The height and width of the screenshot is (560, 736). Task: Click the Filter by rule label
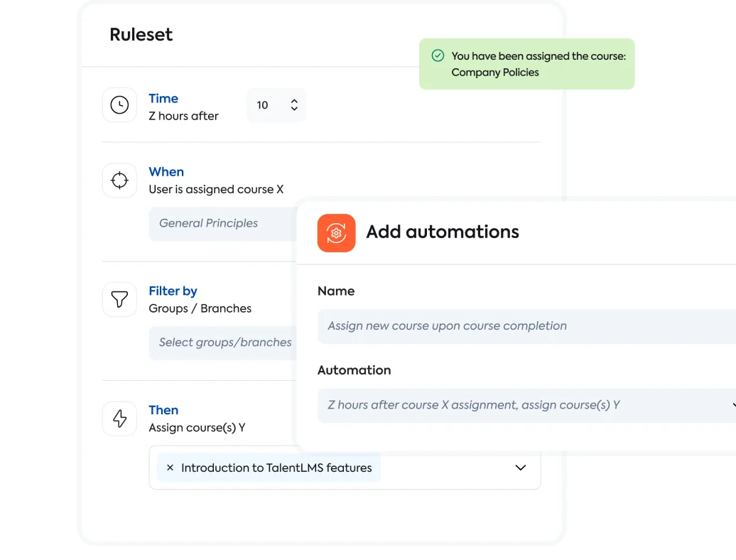[173, 291]
